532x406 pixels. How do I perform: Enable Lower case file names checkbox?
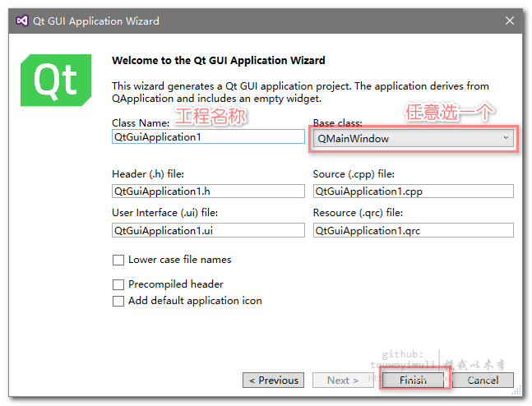[118, 261]
